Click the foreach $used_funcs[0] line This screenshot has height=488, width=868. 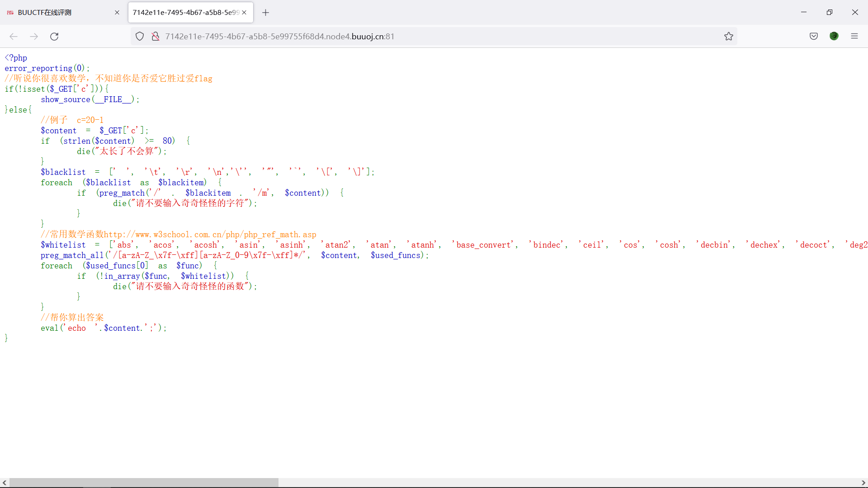(129, 266)
